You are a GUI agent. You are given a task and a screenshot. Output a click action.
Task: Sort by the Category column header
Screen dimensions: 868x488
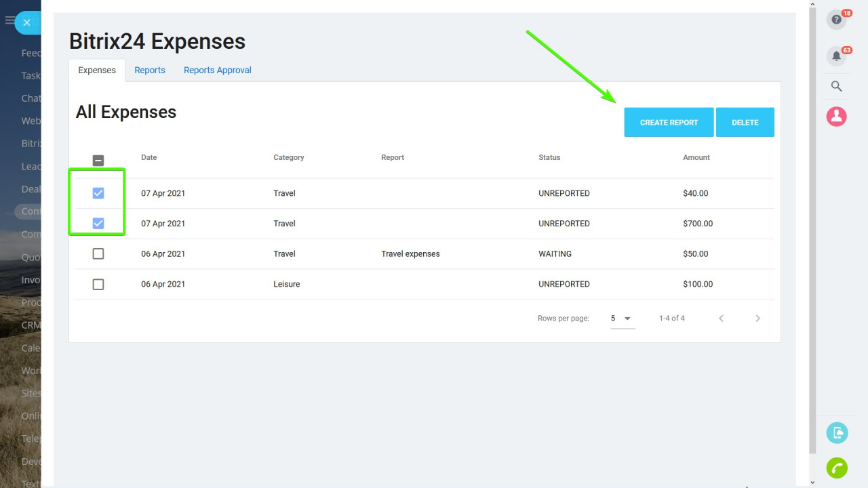289,157
